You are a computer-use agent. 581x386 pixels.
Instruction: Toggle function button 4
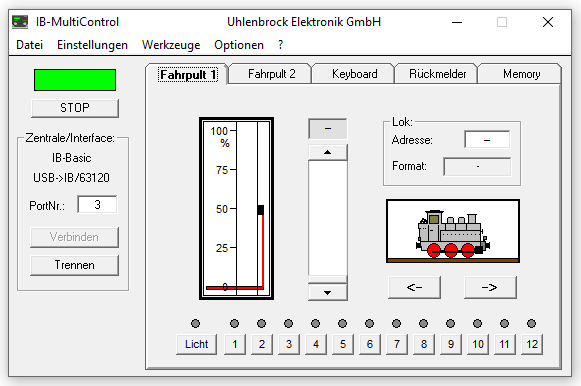316,344
